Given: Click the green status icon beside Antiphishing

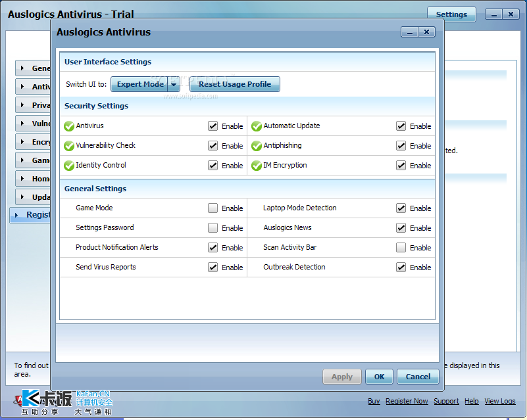Looking at the screenshot, I should point(257,146).
